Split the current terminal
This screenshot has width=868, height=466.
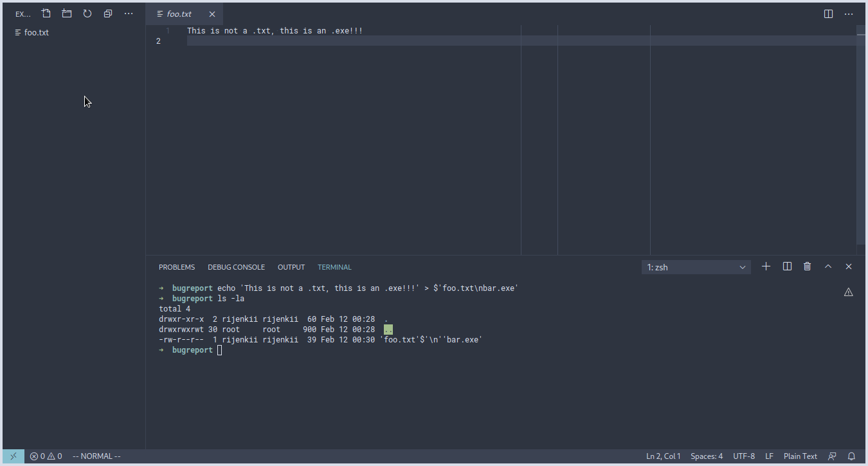tap(787, 266)
